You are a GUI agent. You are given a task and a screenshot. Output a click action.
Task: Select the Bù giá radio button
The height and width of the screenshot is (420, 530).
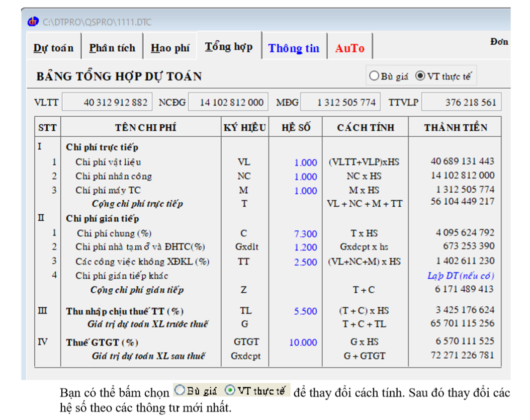pyautogui.click(x=374, y=76)
